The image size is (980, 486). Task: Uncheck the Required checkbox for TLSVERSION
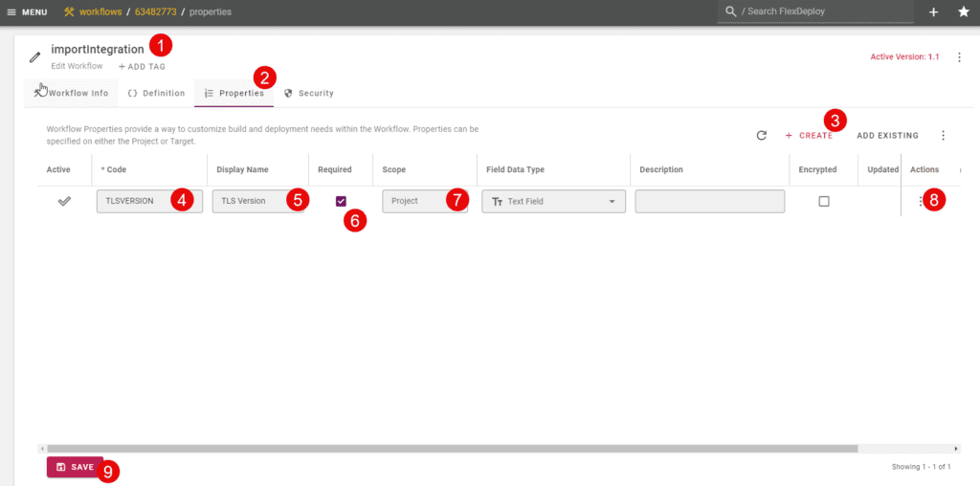click(341, 201)
